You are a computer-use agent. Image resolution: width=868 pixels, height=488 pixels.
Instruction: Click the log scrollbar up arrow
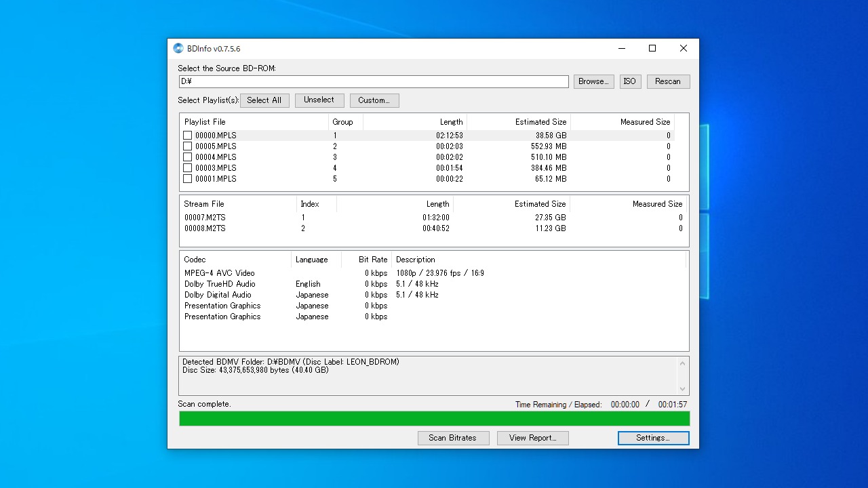tap(683, 363)
